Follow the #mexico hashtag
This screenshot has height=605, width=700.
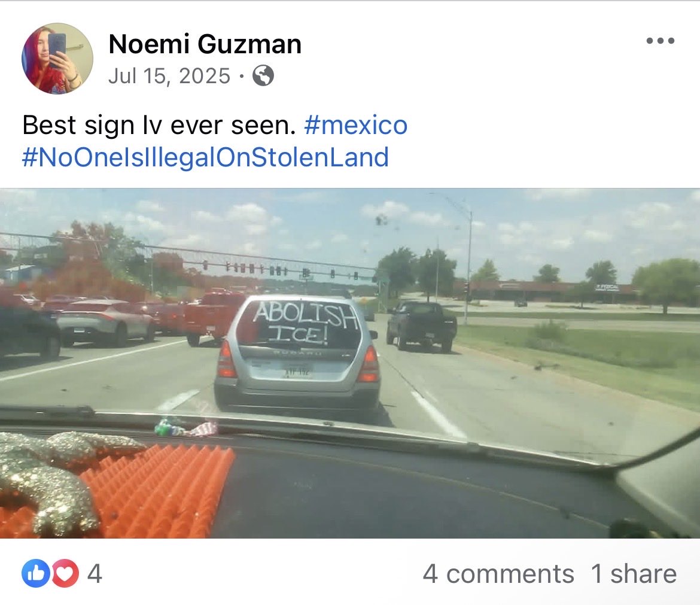[356, 125]
